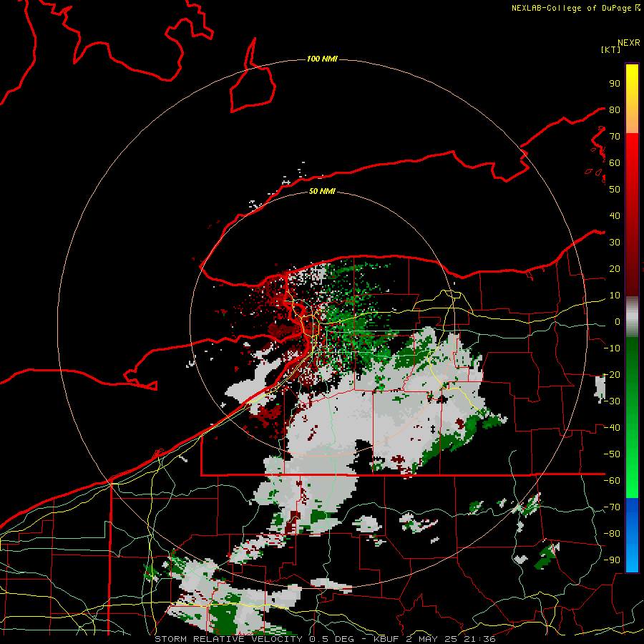Click the -30 value on the velocity scale
The image size is (644, 644).
pos(612,401)
